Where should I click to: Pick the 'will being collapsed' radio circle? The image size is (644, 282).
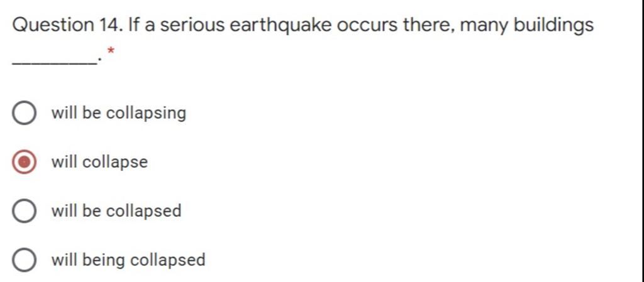24,260
